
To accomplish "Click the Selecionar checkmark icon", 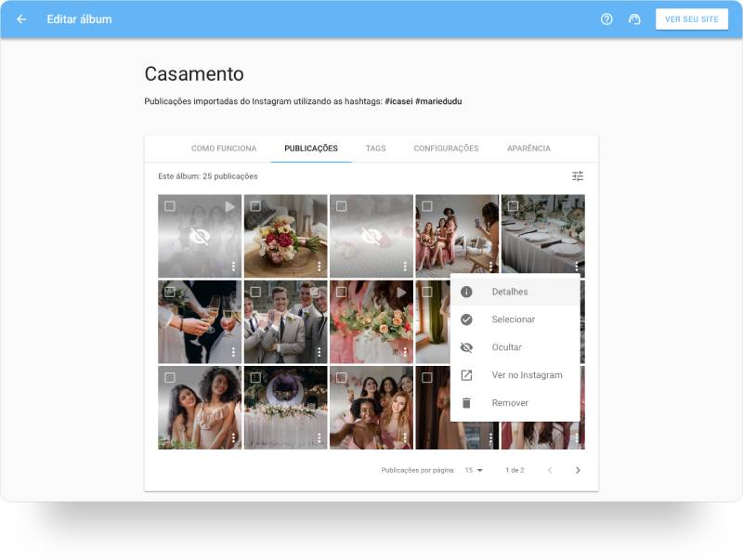I will pyautogui.click(x=466, y=319).
